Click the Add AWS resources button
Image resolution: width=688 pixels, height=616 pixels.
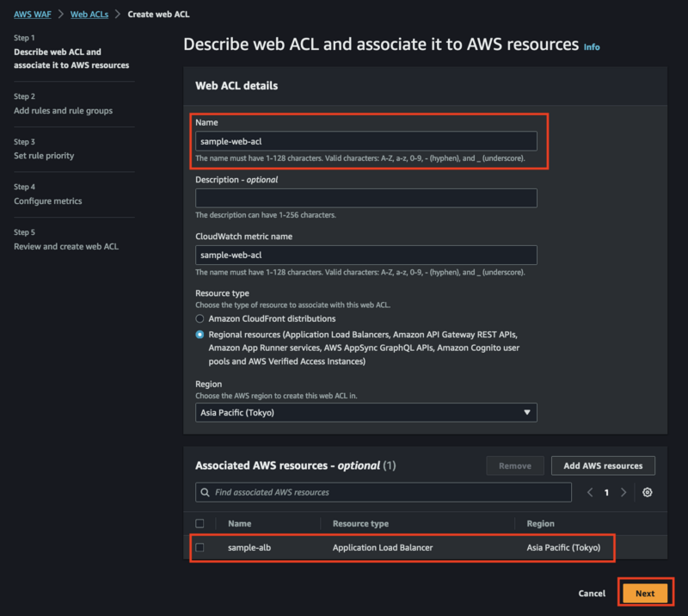(x=603, y=465)
